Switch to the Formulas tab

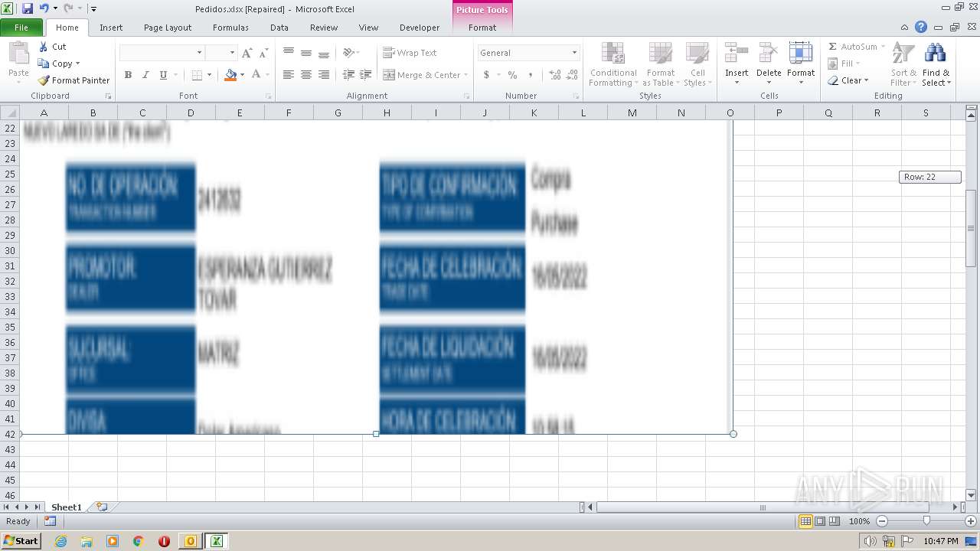[x=230, y=28]
